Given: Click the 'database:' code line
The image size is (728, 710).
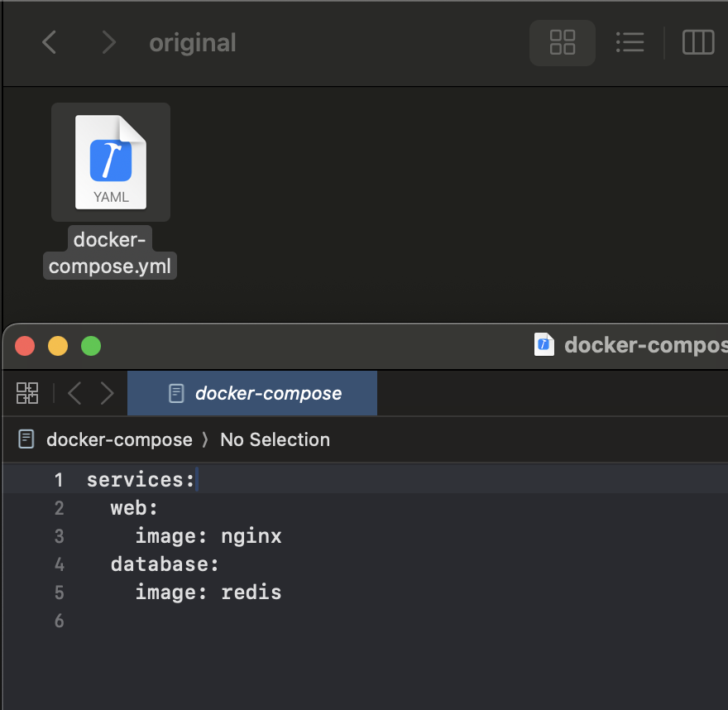Looking at the screenshot, I should pyautogui.click(x=165, y=564).
